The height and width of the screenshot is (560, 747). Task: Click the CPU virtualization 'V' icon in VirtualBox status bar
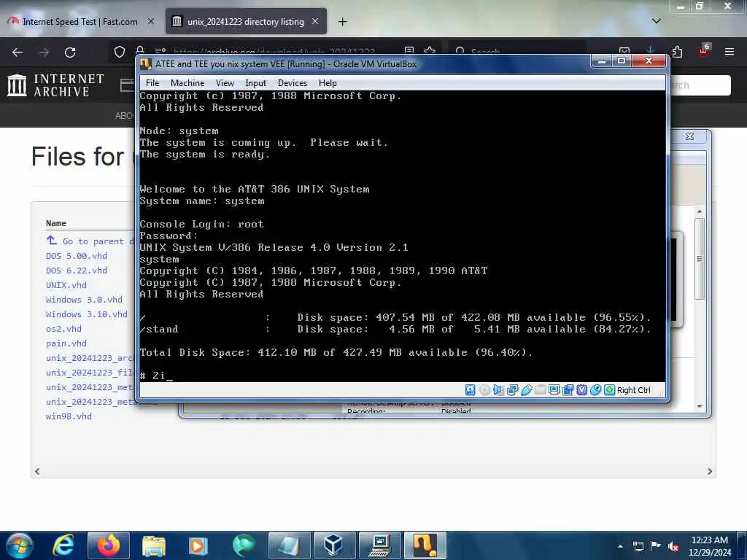(581, 390)
